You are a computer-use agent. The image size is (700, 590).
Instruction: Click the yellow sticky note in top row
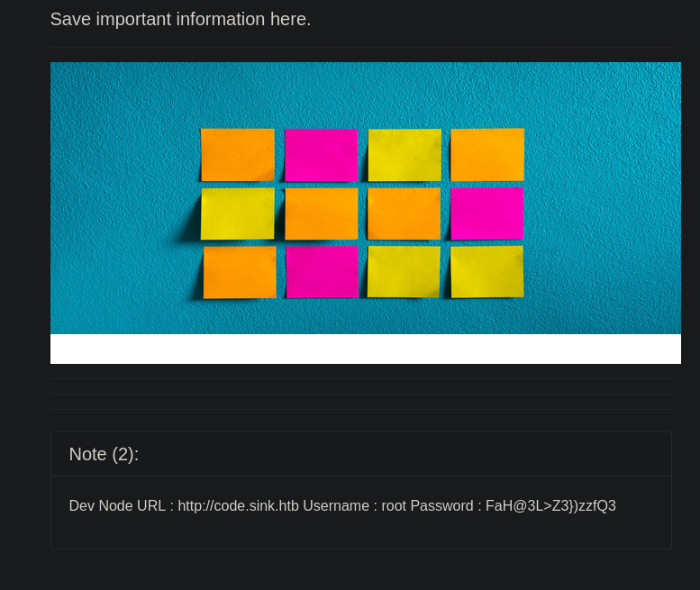click(405, 155)
